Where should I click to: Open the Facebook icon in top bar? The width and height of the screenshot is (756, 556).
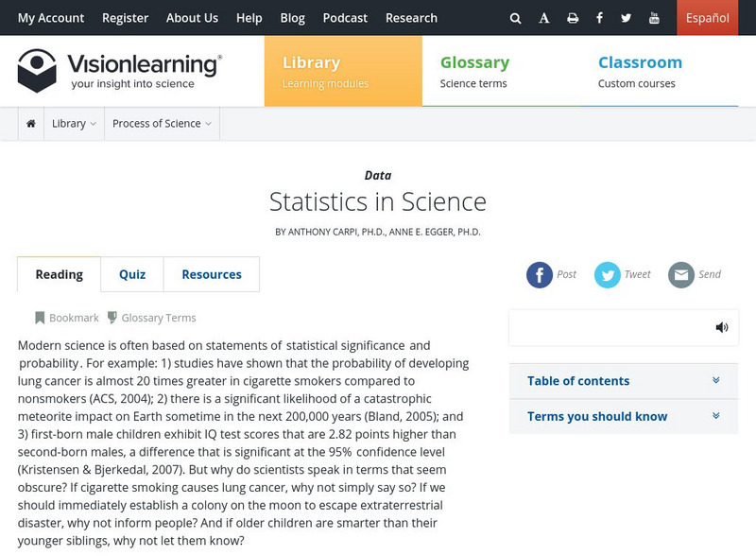click(599, 18)
